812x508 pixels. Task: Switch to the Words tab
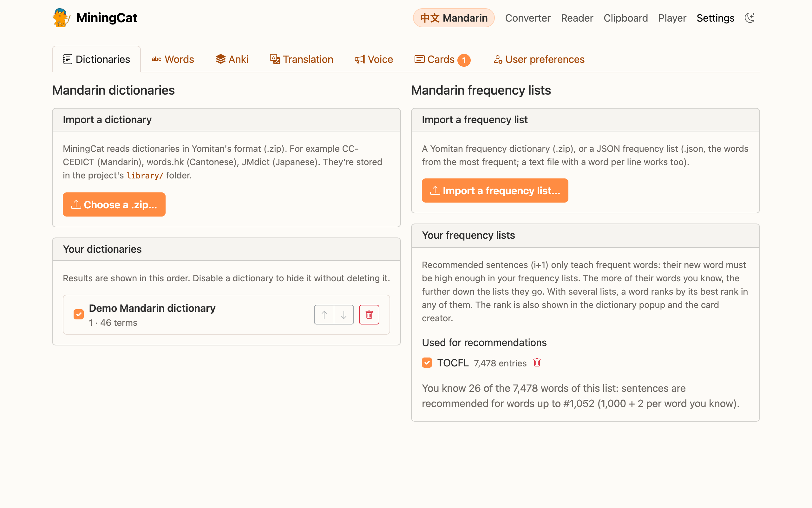pos(173,59)
